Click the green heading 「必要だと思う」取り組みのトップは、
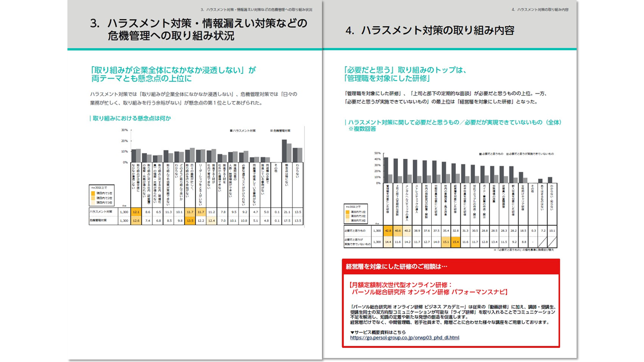Screen dimensions: 644x362 tap(405, 69)
